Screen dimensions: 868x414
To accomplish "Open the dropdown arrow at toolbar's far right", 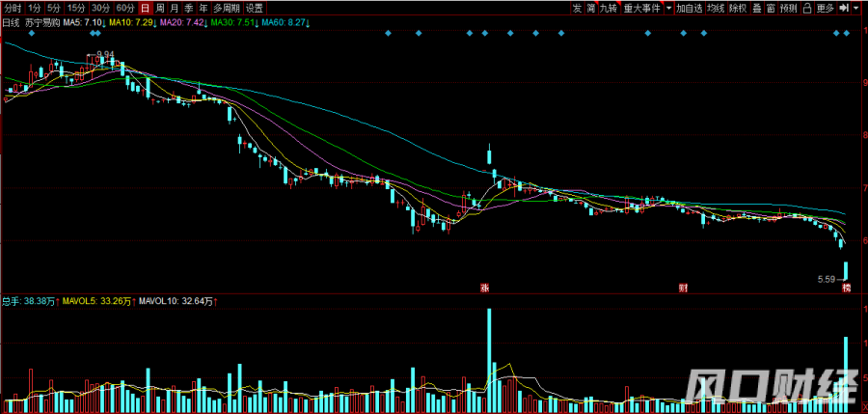I will [x=856, y=8].
